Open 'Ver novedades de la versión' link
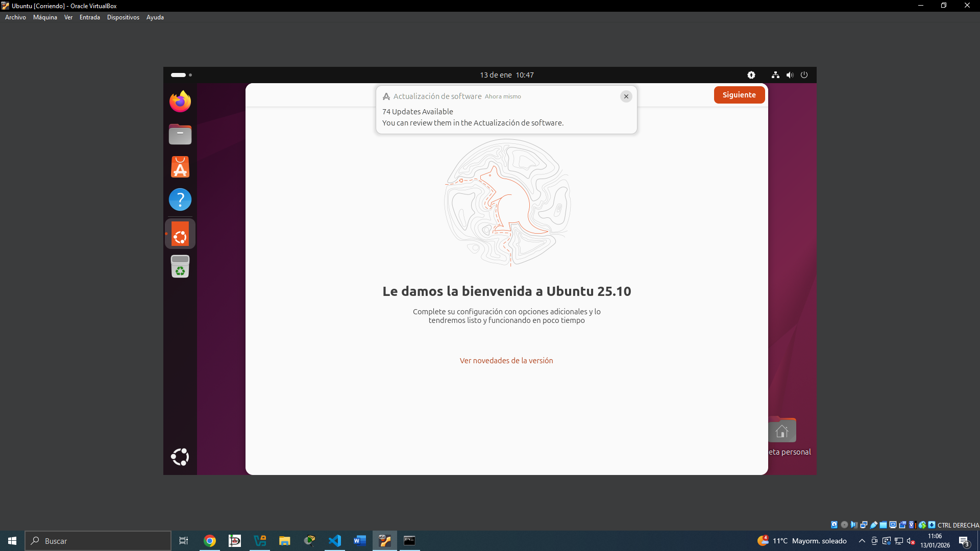 click(x=506, y=361)
